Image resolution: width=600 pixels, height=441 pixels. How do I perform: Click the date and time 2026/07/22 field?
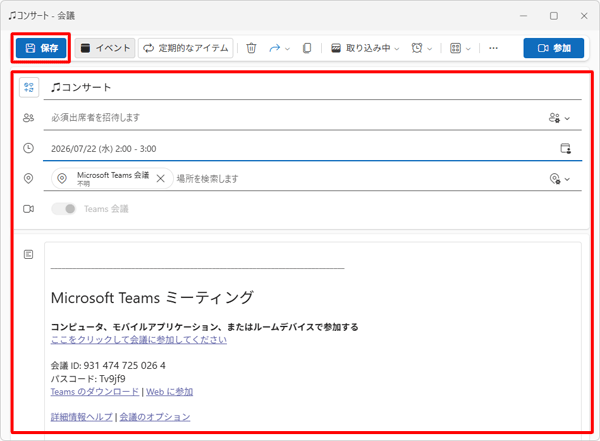pyautogui.click(x=300, y=149)
